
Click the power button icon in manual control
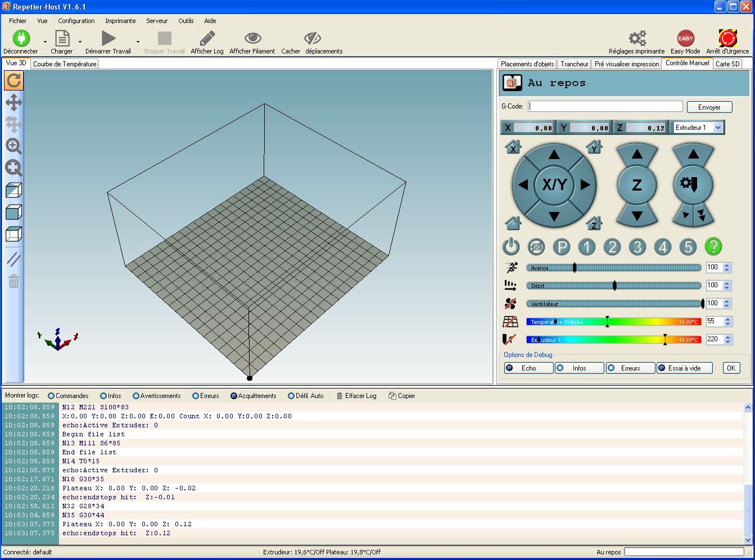click(511, 246)
